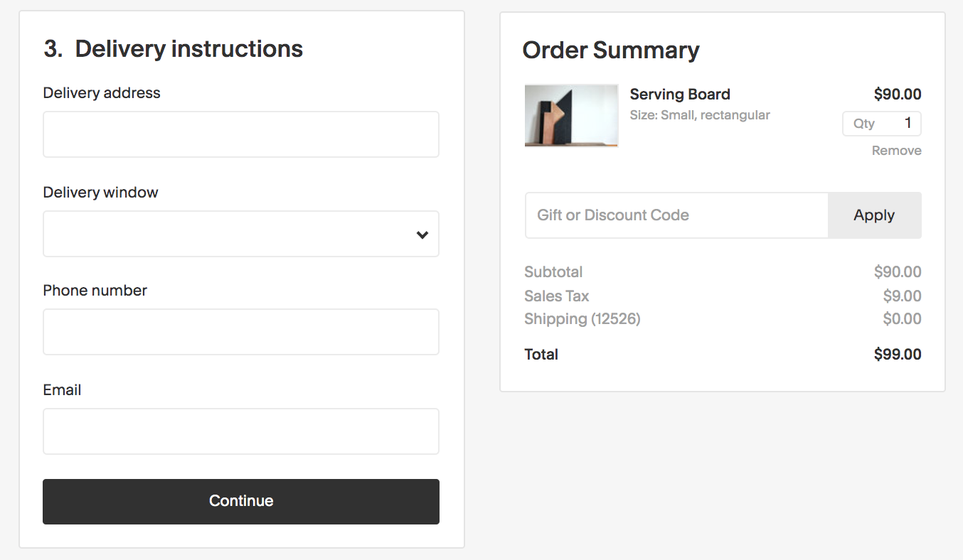963x560 pixels.
Task: Click the Delivery instructions step heading
Action: point(173,49)
